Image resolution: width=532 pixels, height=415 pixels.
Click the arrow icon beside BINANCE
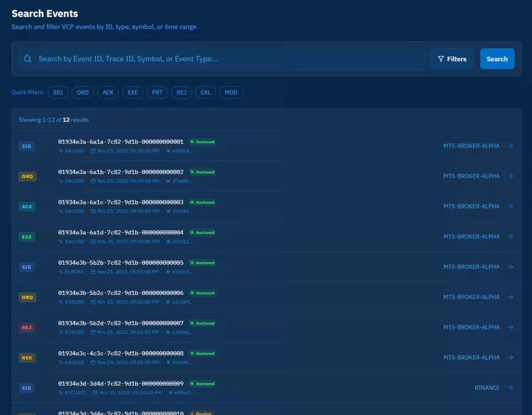click(x=510, y=388)
